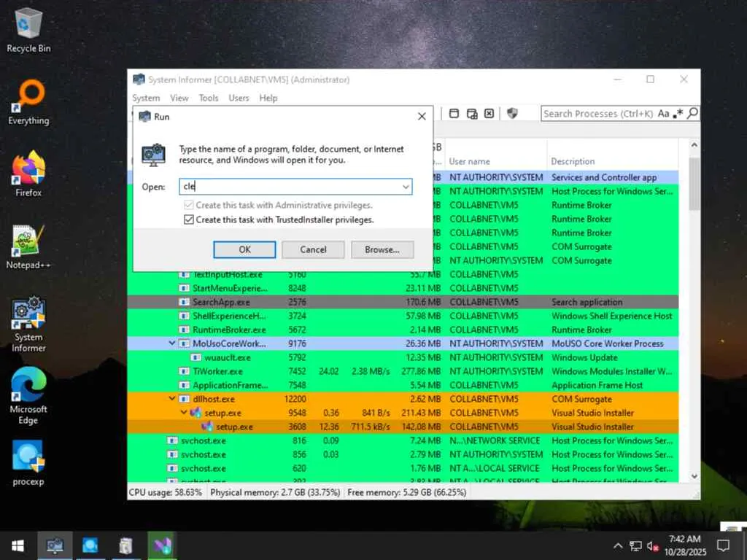Click the Search Processes input box
This screenshot has height=560, width=747.
(598, 113)
